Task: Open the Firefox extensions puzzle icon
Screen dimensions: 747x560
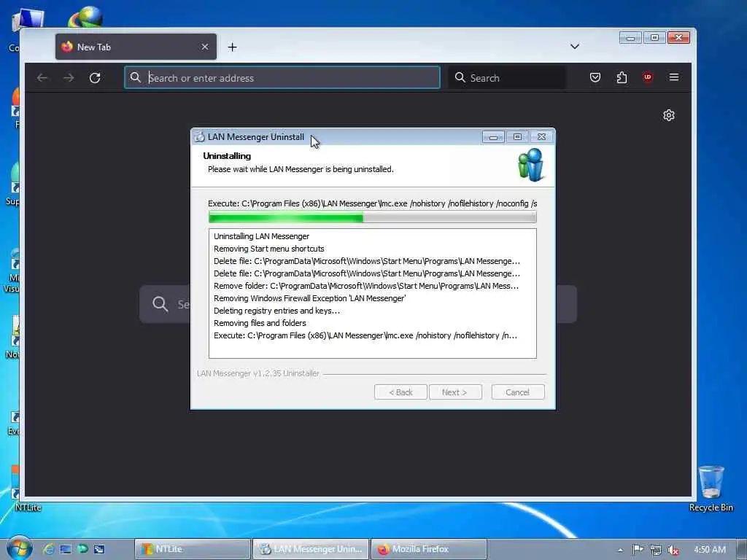Action: (x=622, y=77)
